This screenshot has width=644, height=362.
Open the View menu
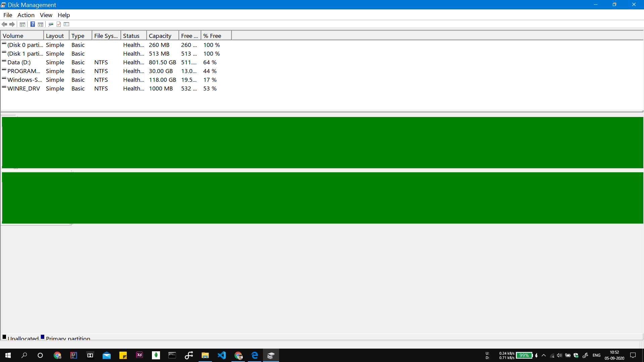pos(46,15)
